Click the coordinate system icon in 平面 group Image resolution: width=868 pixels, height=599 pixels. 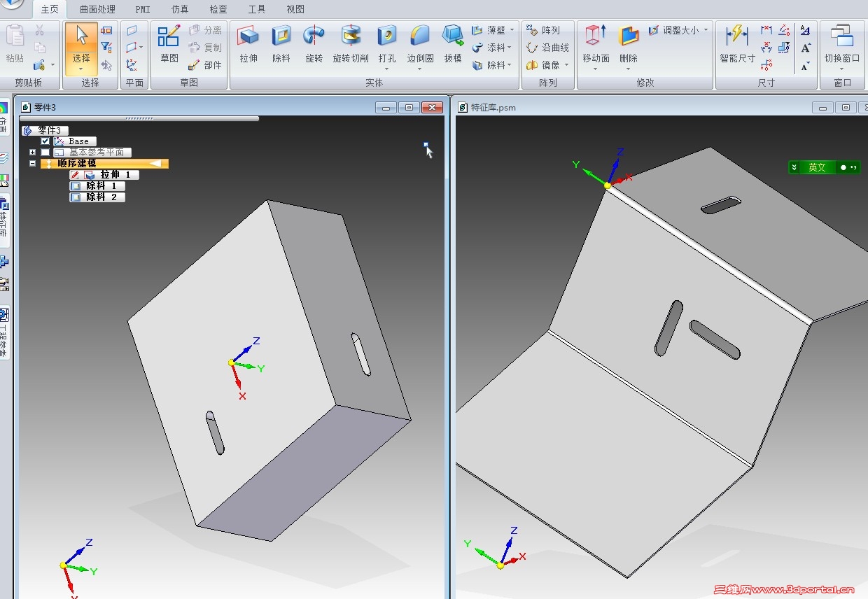click(x=132, y=65)
